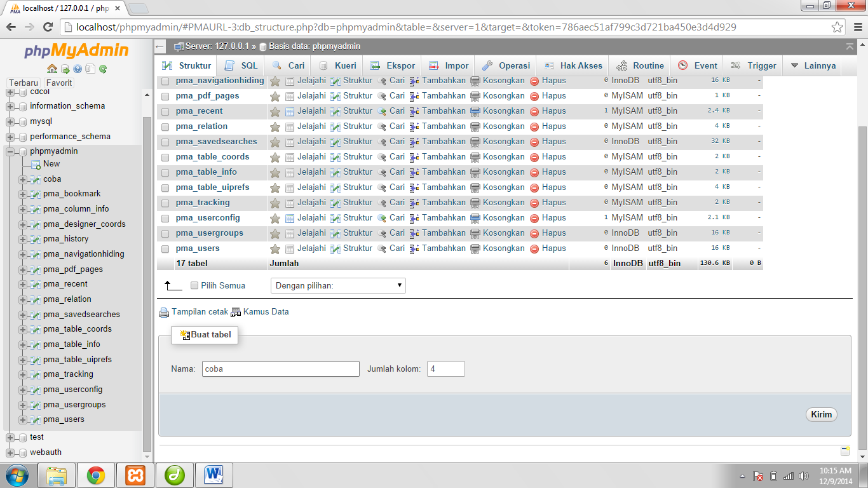The image size is (868, 488).
Task: Open the pma_usergroups table link
Action: pyautogui.click(x=210, y=233)
